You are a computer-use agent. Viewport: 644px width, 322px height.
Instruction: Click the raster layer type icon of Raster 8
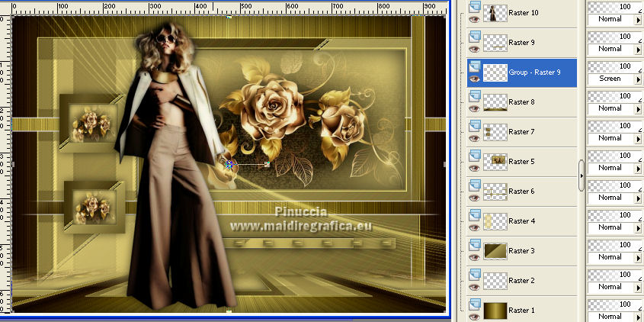click(x=475, y=96)
